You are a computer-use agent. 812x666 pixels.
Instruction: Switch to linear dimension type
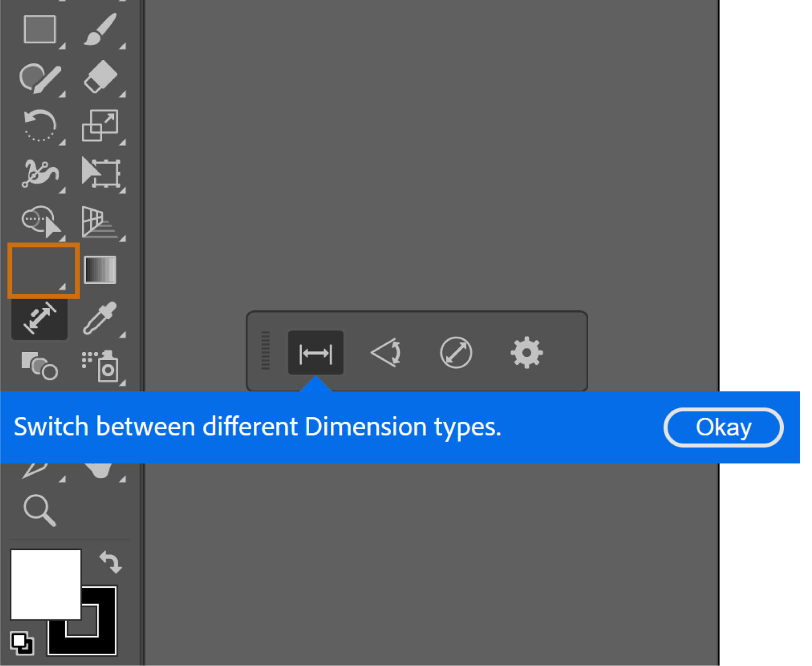coord(315,353)
